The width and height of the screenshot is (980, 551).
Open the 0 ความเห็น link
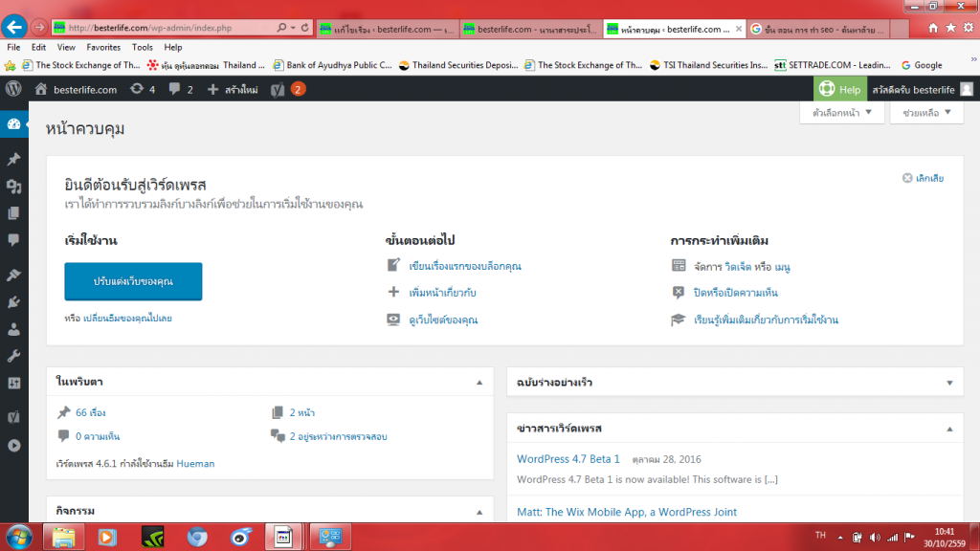[x=98, y=436]
